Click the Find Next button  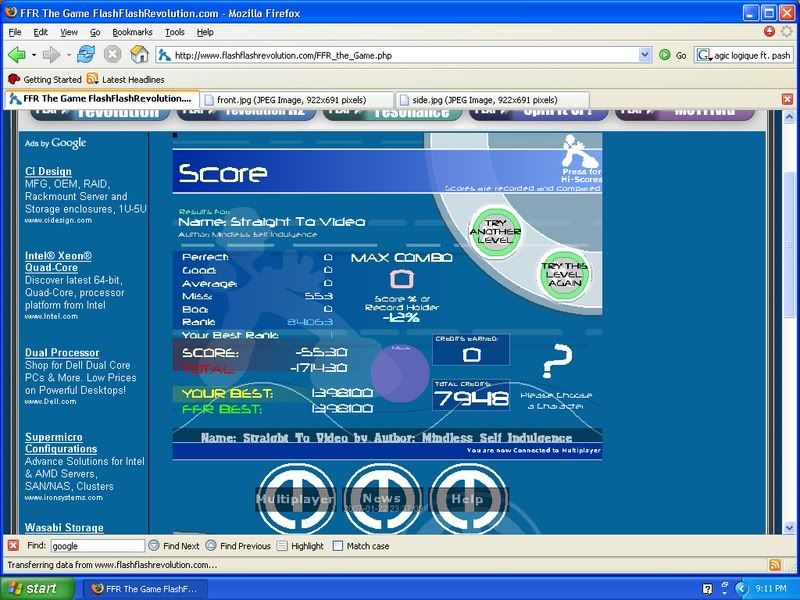[x=174, y=546]
